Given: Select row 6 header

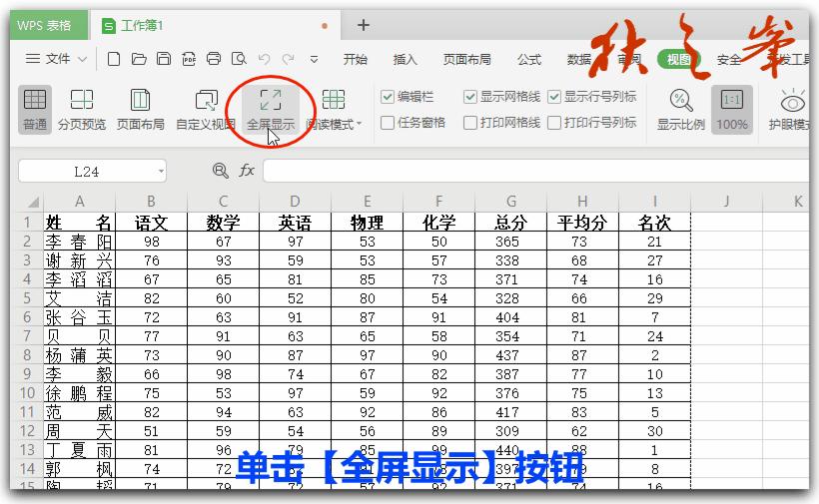Looking at the screenshot, I should (27, 316).
